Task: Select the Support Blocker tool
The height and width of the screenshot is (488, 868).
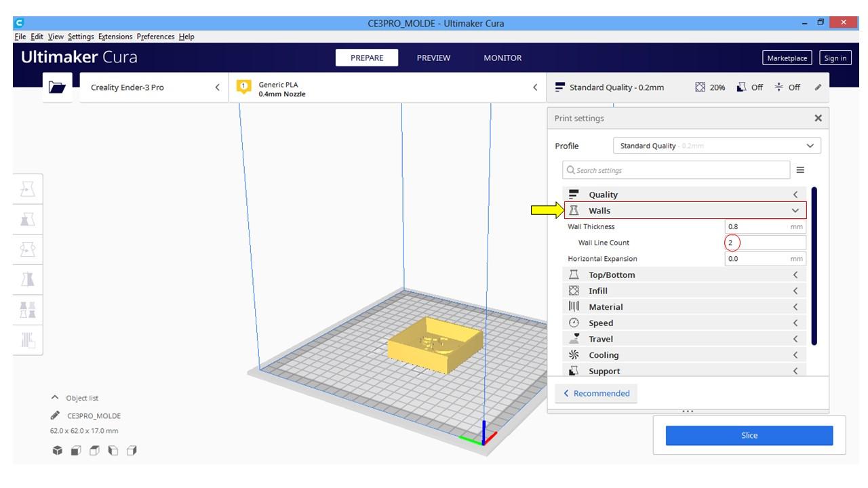Action: pyautogui.click(x=28, y=340)
